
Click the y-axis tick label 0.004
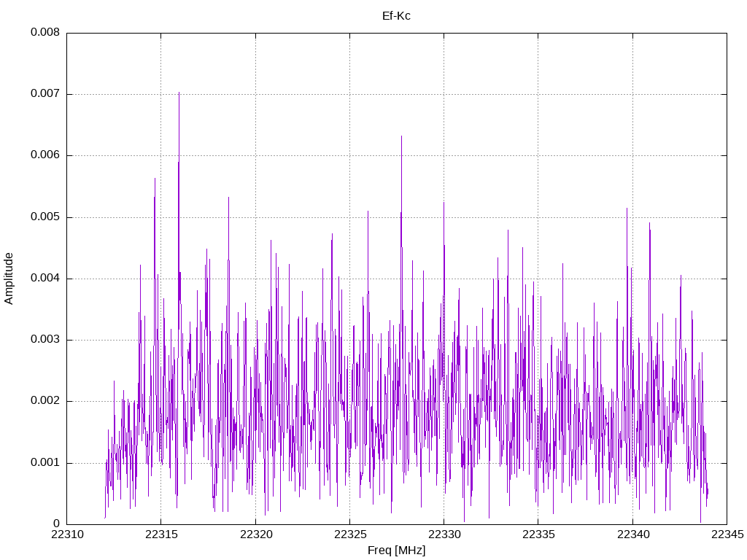pyautogui.click(x=45, y=278)
